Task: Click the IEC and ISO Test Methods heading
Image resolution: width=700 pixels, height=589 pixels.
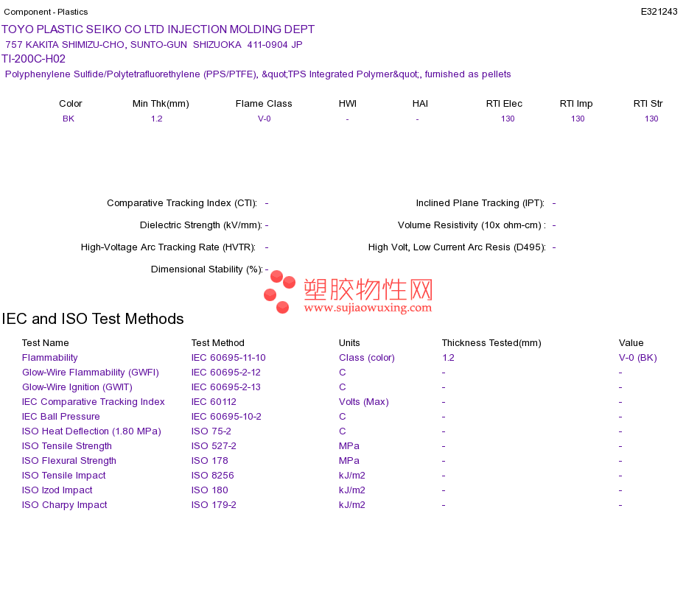Action: [x=93, y=319]
